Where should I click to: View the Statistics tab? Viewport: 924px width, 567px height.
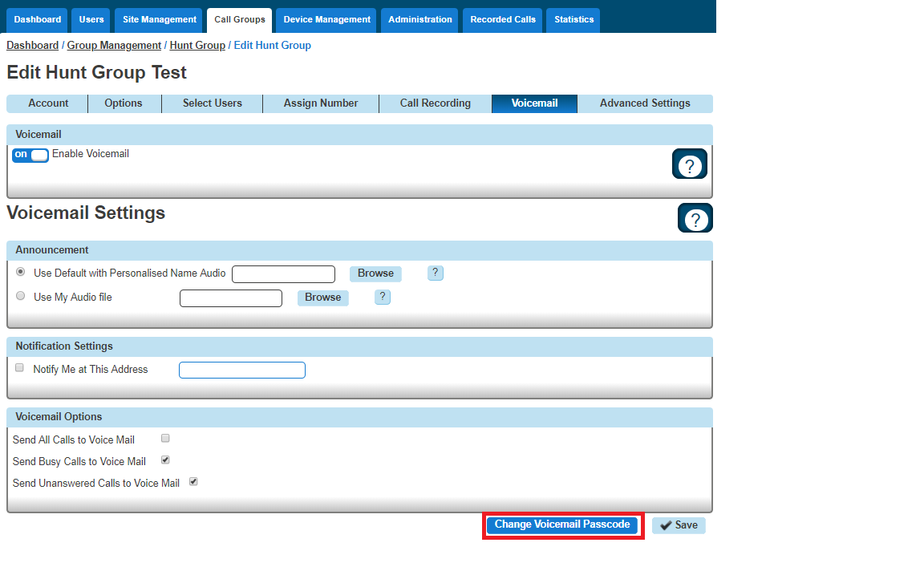tap(573, 20)
